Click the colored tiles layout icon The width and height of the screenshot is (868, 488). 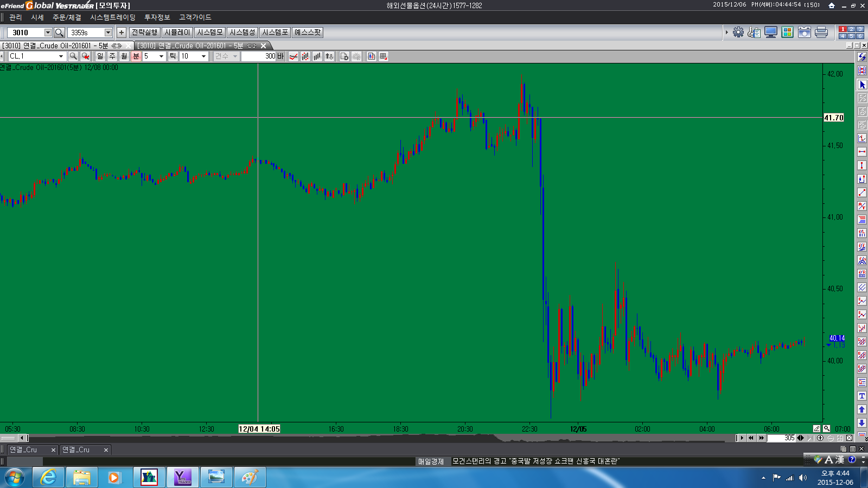pos(787,33)
